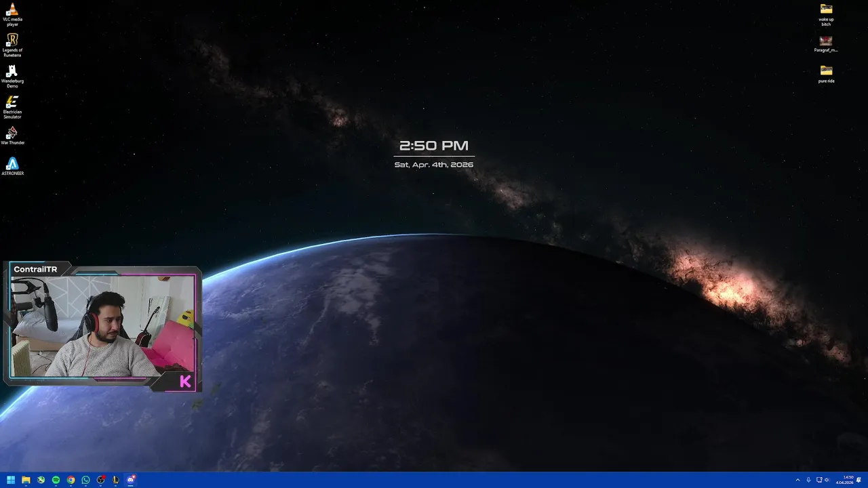This screenshot has height=488, width=868.
Task: Open the notification center bell icon
Action: [x=859, y=480]
